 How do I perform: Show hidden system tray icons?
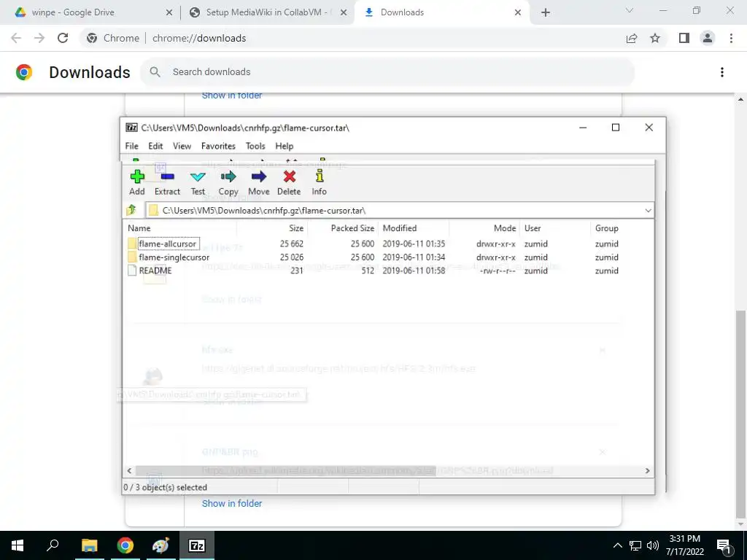pyautogui.click(x=617, y=545)
